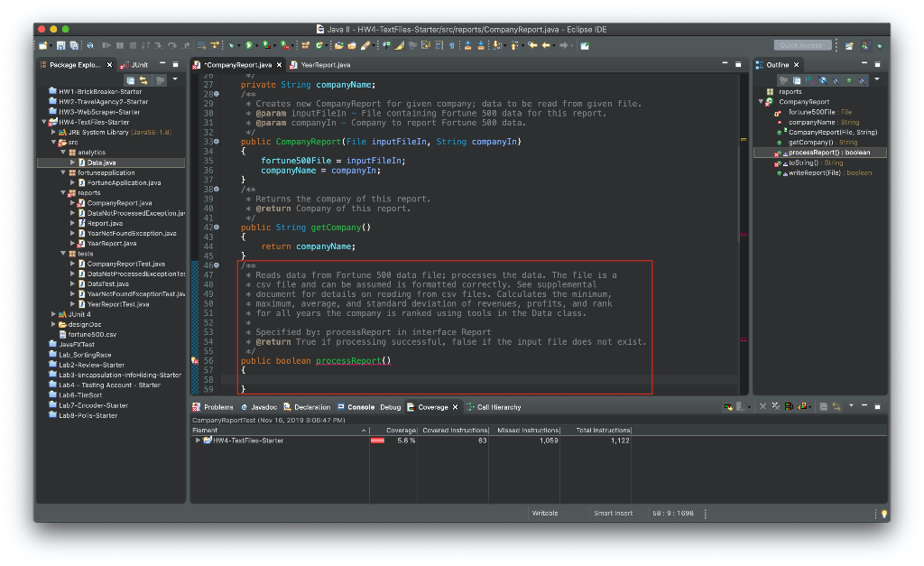Click the Open Perspective icon beside Quick Access
Screen dimensions: 924x566
pos(849,45)
